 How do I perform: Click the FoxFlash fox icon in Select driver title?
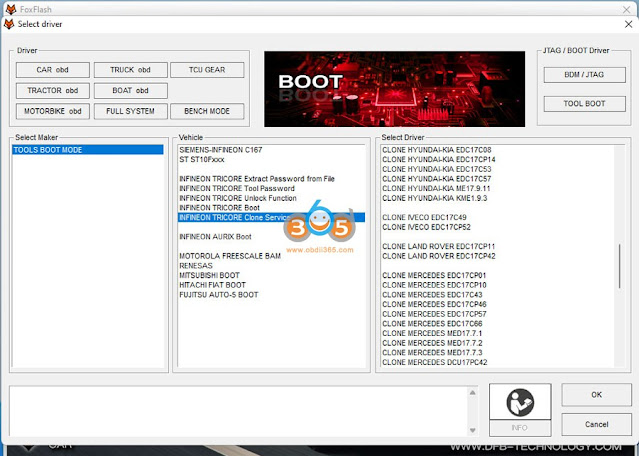(x=9, y=24)
